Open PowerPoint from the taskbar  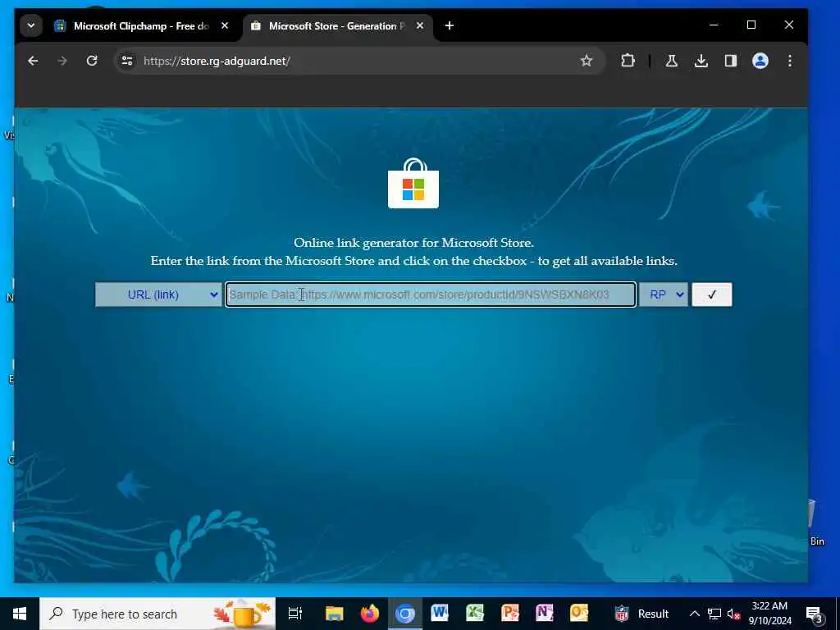[509, 613]
